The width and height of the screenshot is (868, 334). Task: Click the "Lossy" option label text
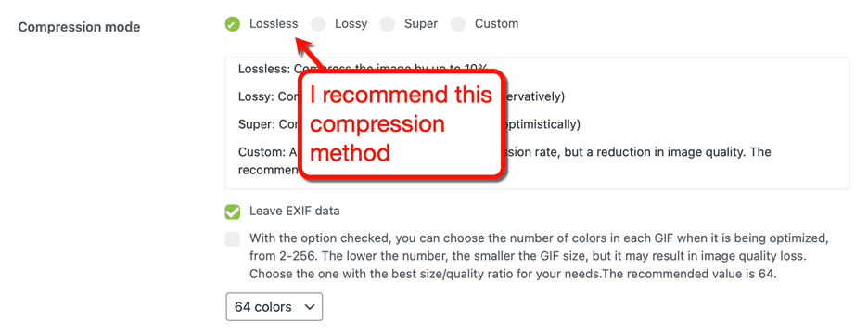click(x=351, y=24)
